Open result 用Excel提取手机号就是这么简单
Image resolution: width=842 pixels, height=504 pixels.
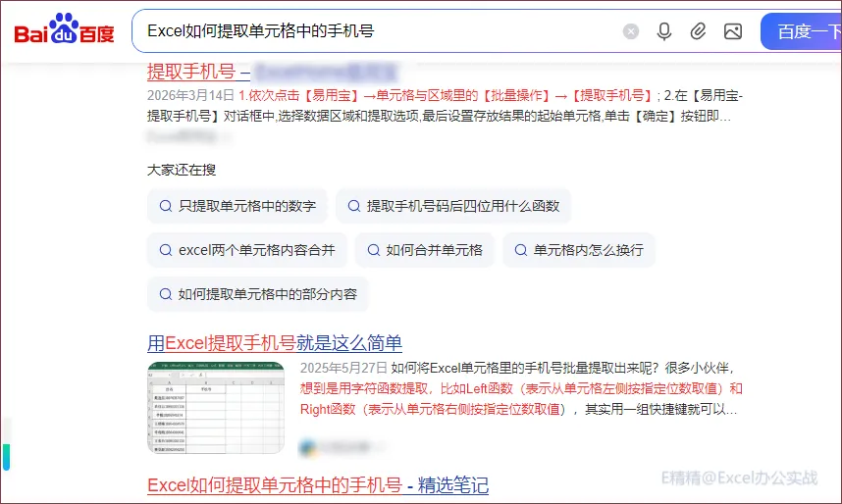click(x=275, y=343)
